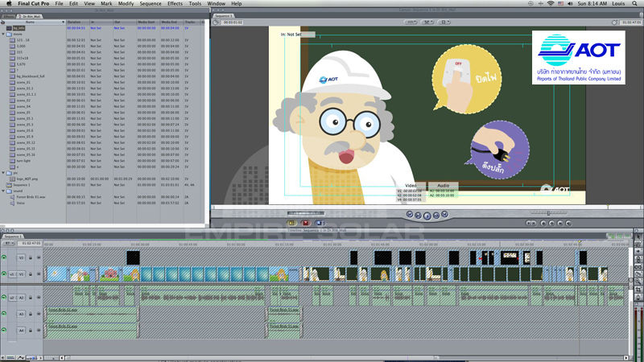Image resolution: width=644 pixels, height=362 pixels.
Task: Open the Effects menu
Action: click(x=175, y=4)
